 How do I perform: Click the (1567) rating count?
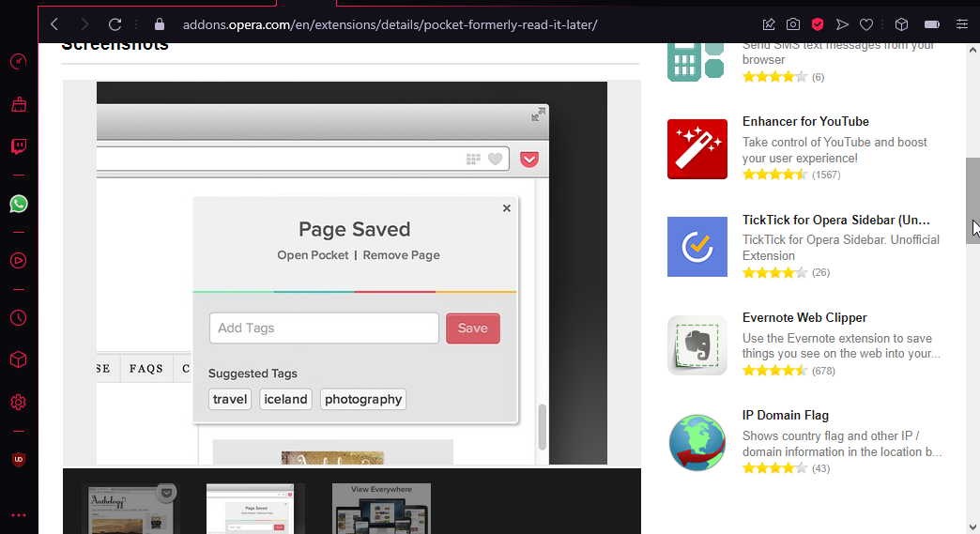click(x=826, y=175)
